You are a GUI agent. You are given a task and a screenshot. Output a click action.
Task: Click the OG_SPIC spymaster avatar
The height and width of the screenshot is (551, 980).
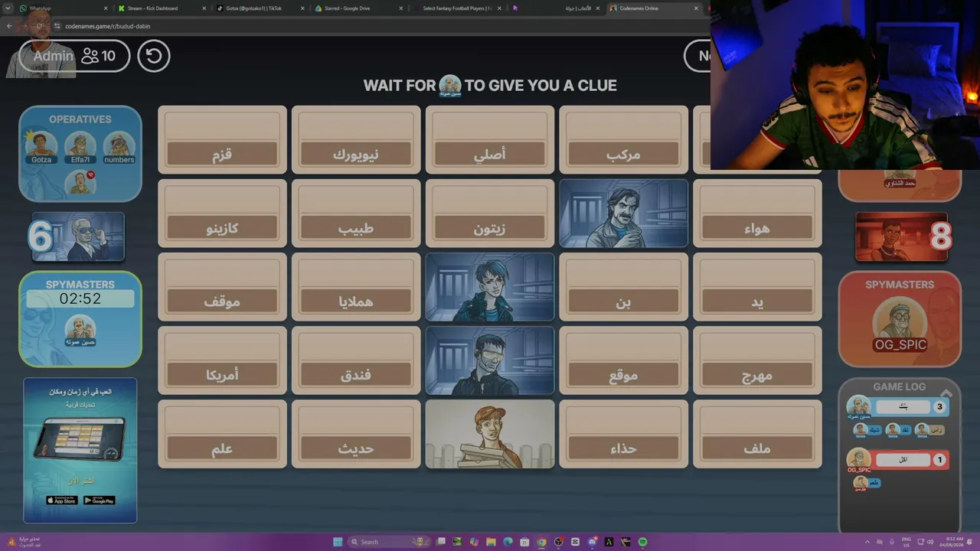click(x=900, y=324)
